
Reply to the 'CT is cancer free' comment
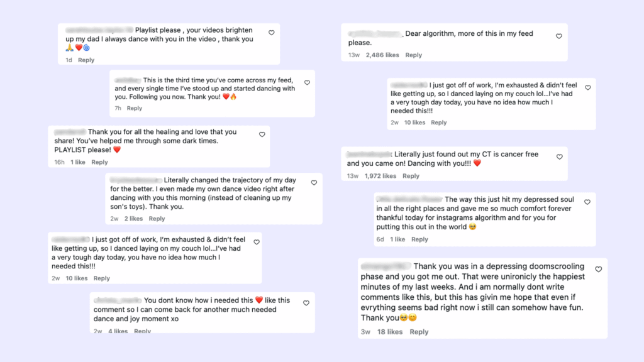pos(411,176)
